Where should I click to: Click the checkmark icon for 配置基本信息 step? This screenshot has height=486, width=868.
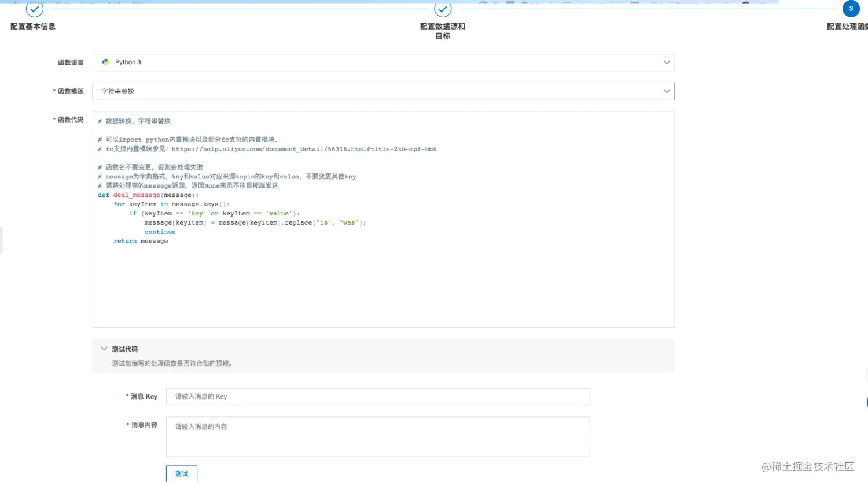[x=35, y=9]
